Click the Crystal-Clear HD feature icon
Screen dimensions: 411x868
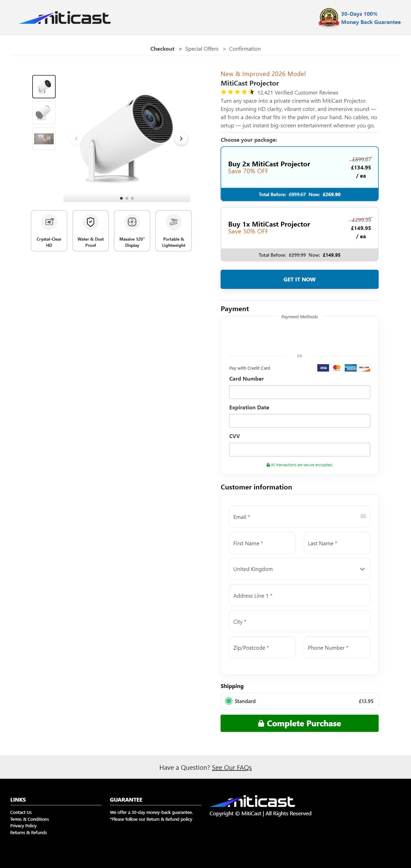[49, 222]
